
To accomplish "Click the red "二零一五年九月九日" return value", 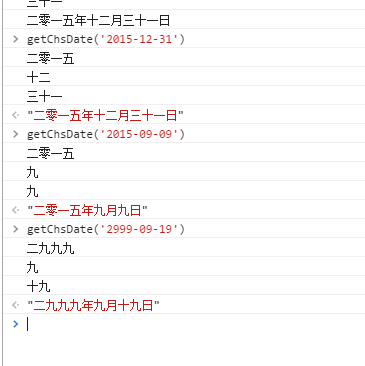I will point(87,211).
